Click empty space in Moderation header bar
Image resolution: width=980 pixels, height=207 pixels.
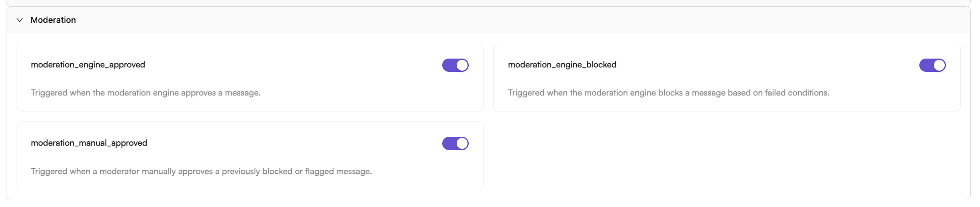point(522,20)
